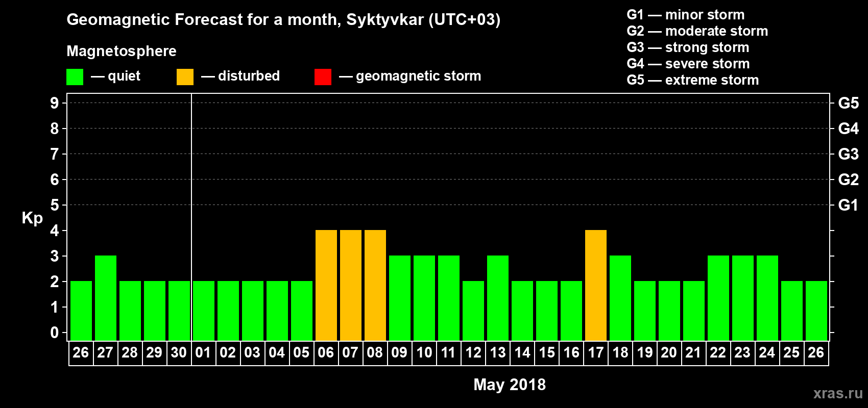Click the red geomagnetic storm legend swatch
Screen dimensions: 868x408
(323, 77)
